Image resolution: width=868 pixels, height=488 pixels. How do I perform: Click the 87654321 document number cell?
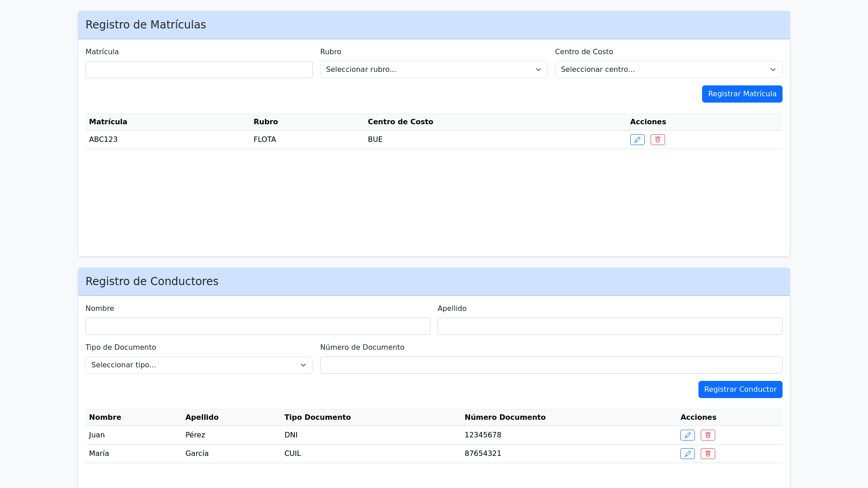[482, 454]
